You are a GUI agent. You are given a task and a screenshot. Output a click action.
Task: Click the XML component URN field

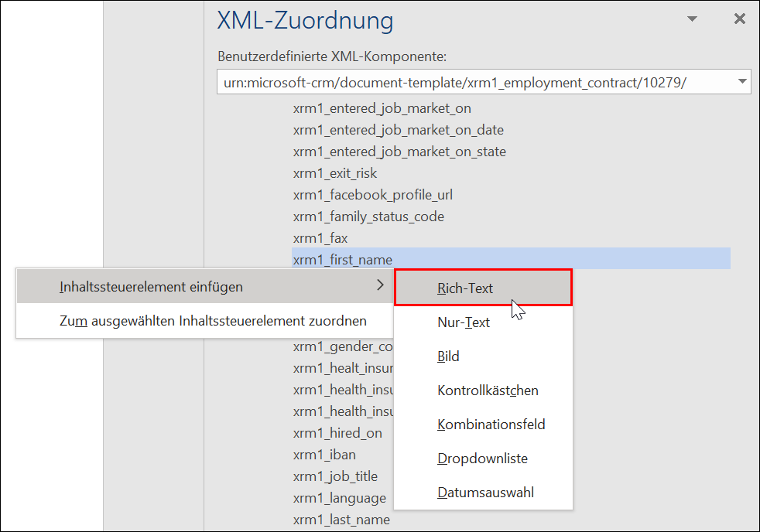tap(472, 82)
